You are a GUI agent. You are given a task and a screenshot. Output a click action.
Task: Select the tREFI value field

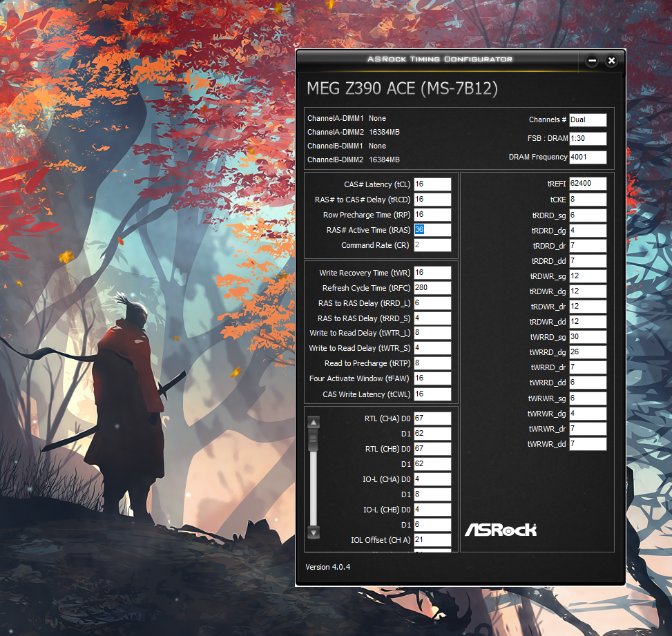pyautogui.click(x=588, y=184)
